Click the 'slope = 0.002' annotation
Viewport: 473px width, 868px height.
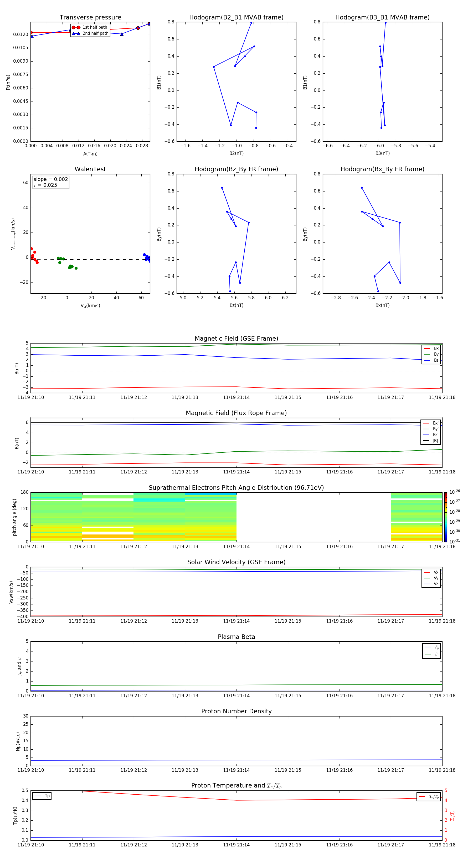51,179
